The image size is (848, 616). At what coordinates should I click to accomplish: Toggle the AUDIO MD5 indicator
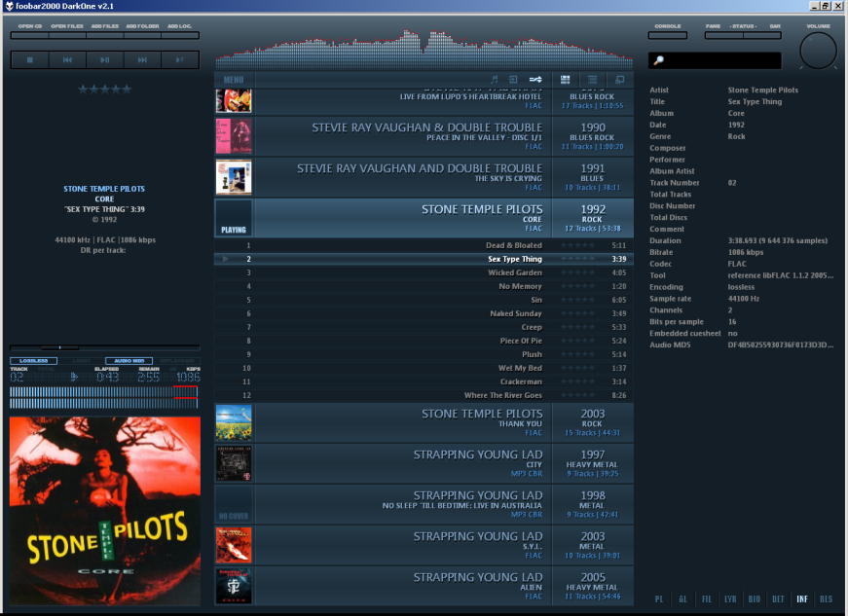click(129, 360)
